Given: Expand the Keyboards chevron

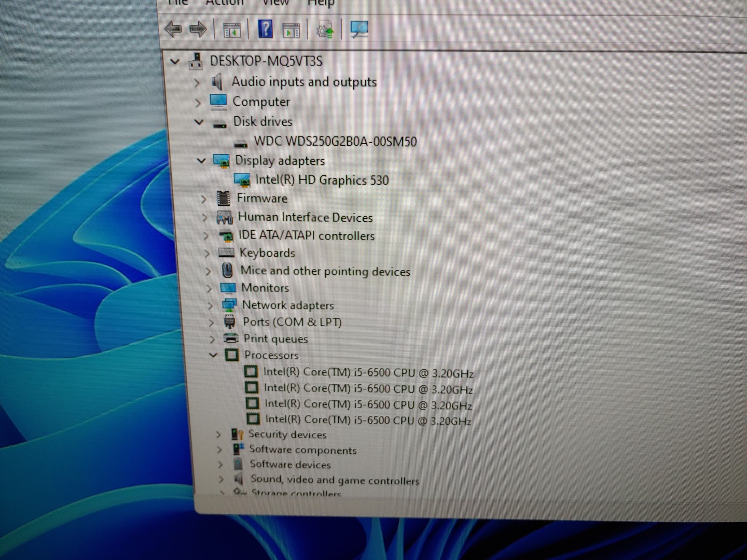Looking at the screenshot, I should pyautogui.click(x=207, y=254).
